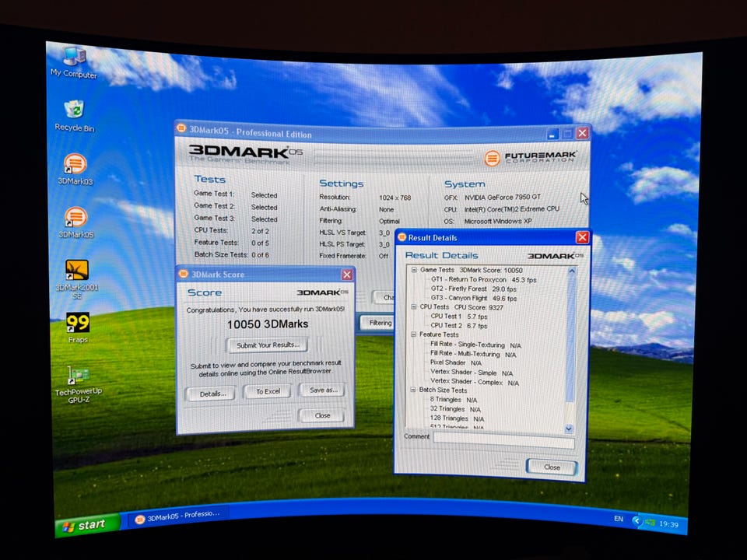This screenshot has width=747, height=560.
Task: Select the Pixel Shader result row
Action: tap(455, 362)
